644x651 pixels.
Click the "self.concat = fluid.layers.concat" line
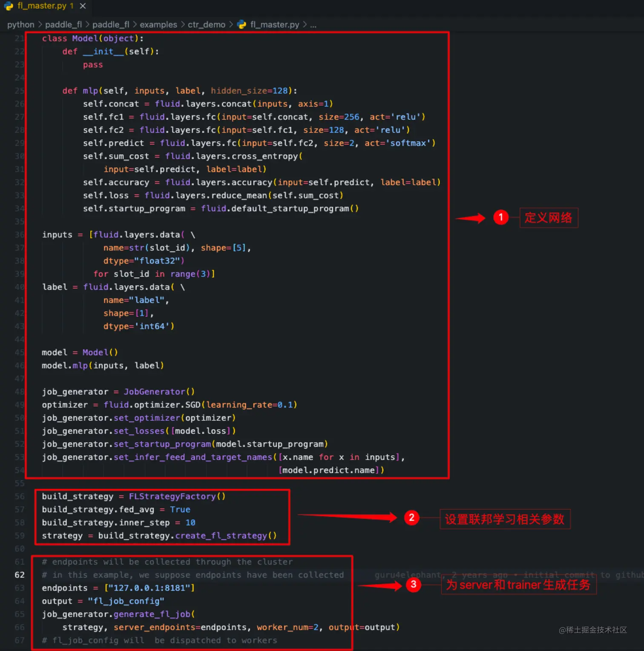(208, 104)
